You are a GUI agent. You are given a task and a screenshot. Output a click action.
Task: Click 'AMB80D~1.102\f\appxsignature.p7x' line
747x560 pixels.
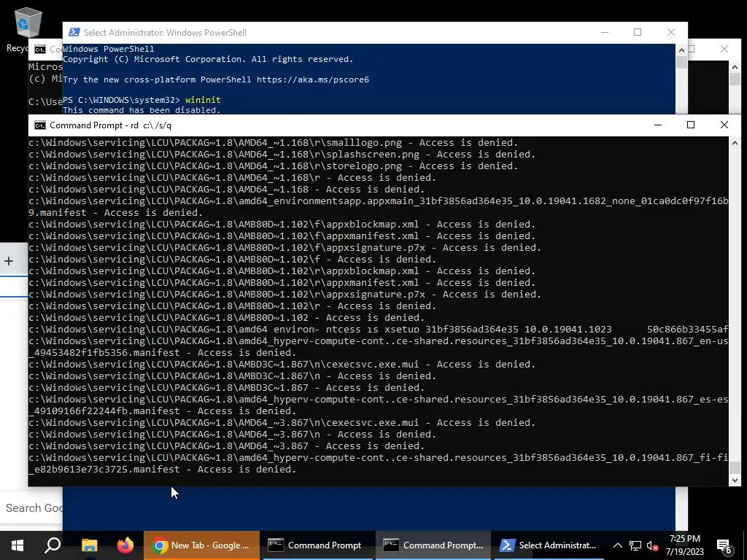click(x=285, y=248)
